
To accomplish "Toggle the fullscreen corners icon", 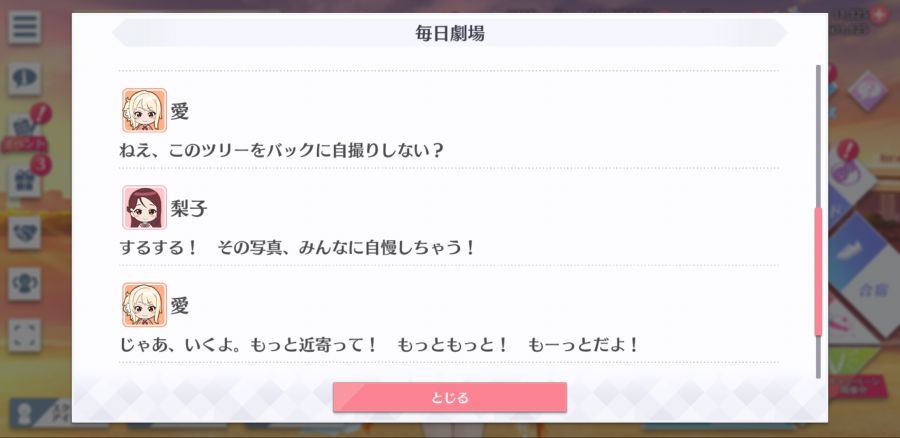I will pyautogui.click(x=24, y=335).
